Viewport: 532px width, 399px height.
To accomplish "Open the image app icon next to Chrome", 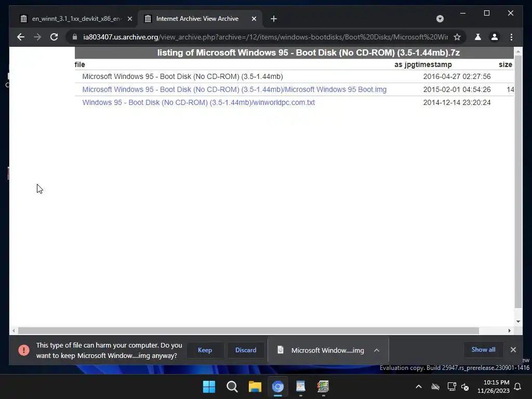I will click(301, 387).
